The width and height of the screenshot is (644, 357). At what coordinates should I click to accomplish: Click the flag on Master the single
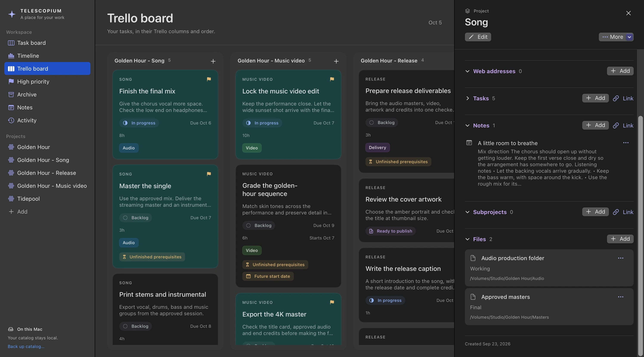(x=209, y=174)
